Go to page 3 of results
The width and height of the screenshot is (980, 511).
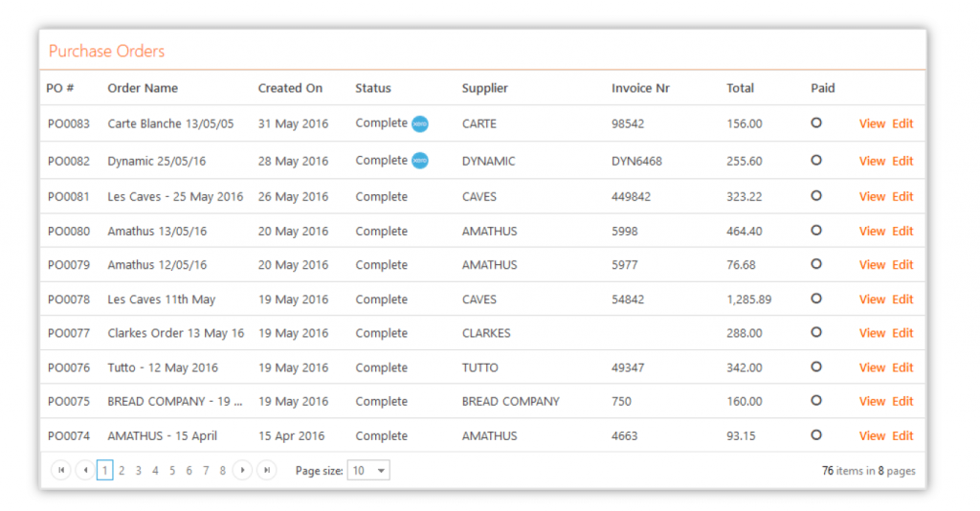pyautogui.click(x=139, y=471)
